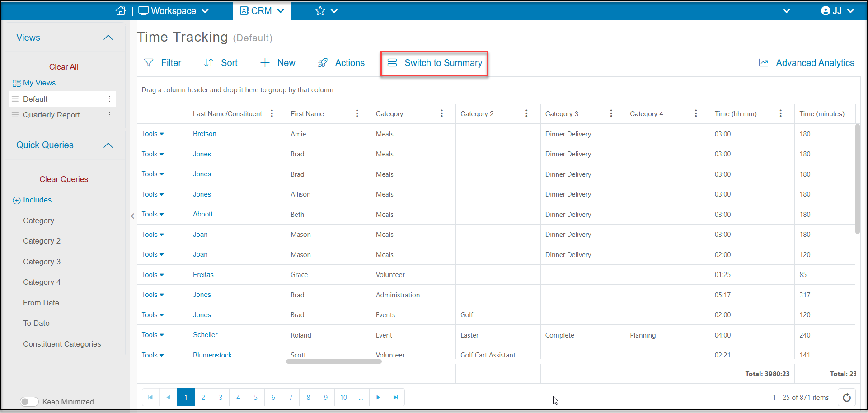868x413 pixels.
Task: Open the Favorites star menu
Action: [x=326, y=11]
